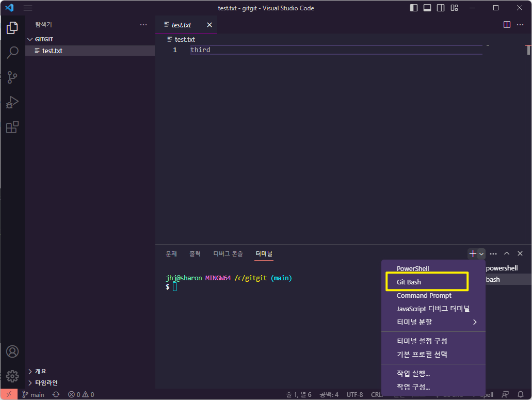Open the feedback icon in status bar

point(505,394)
